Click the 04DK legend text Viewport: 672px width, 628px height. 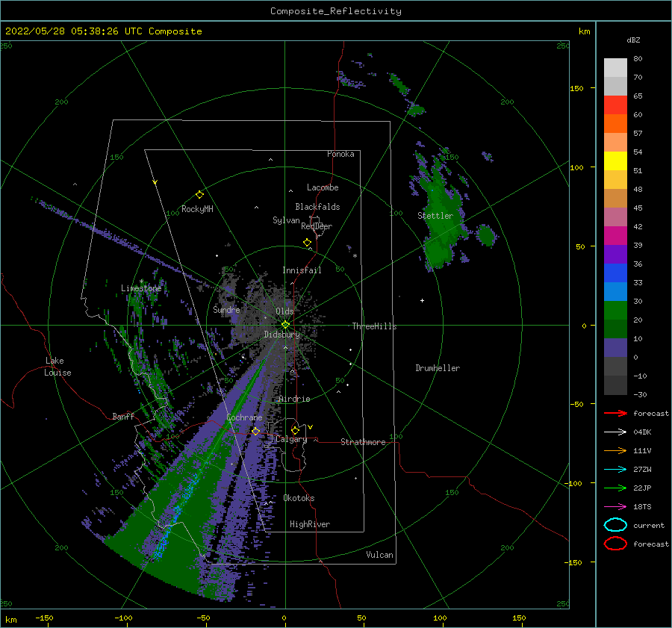[x=642, y=432]
